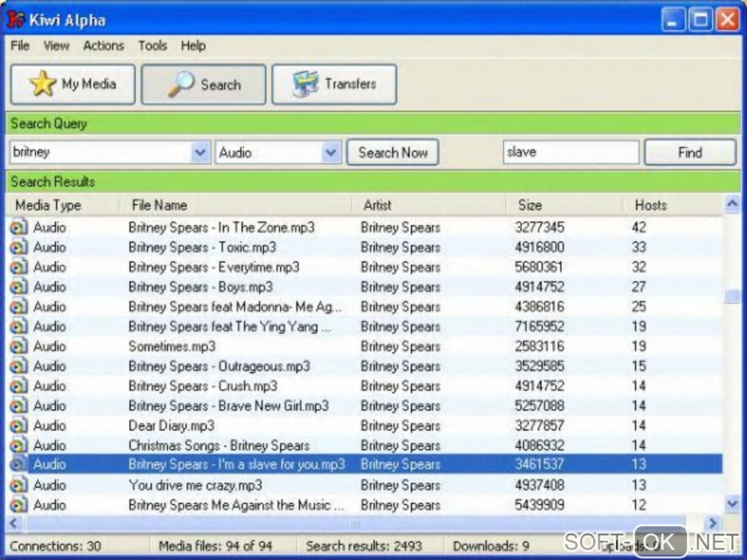Click the Find button
This screenshot has height=560, width=747.
[690, 152]
